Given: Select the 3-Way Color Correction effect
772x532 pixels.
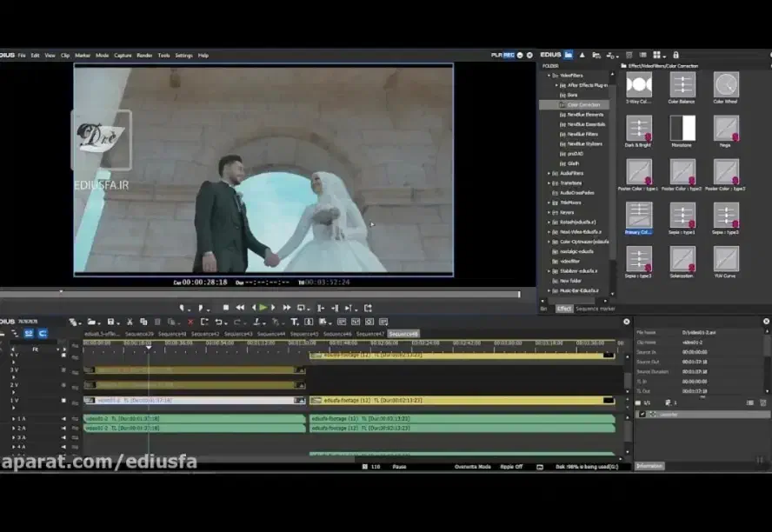Looking at the screenshot, I should pyautogui.click(x=639, y=85).
